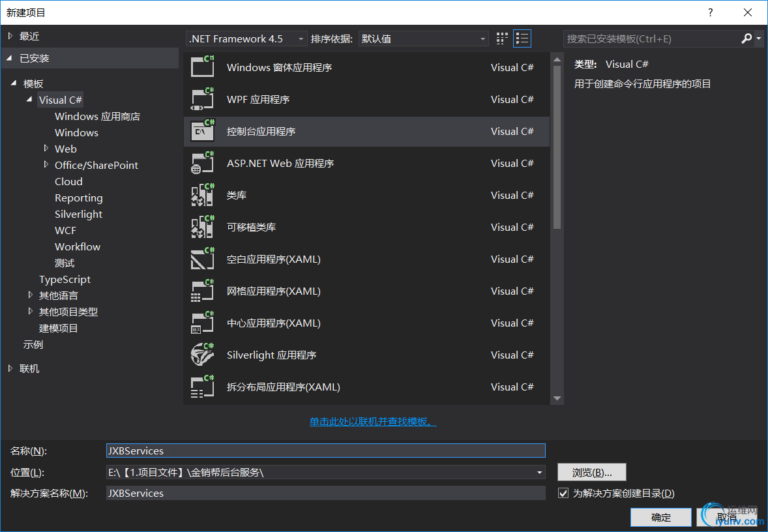Open the 排序依据 默认值 dropdown
The image size is (768, 532).
pyautogui.click(x=423, y=38)
